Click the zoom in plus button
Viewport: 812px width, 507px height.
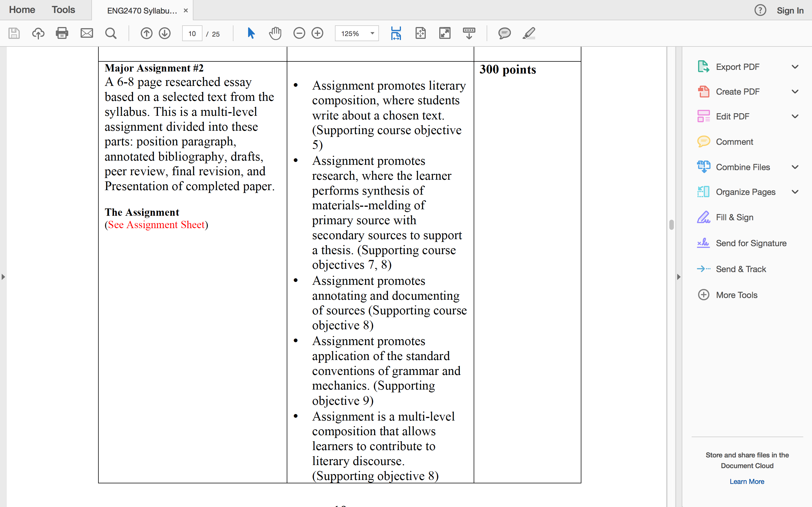tap(317, 33)
